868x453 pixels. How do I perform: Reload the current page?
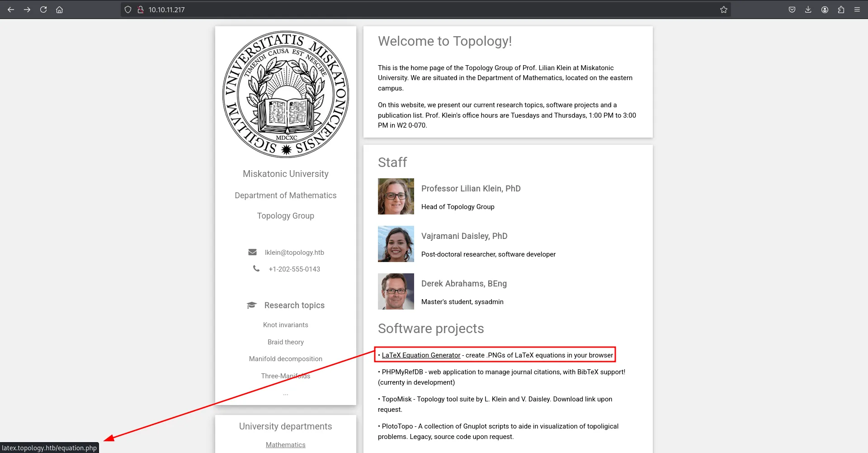click(x=43, y=10)
